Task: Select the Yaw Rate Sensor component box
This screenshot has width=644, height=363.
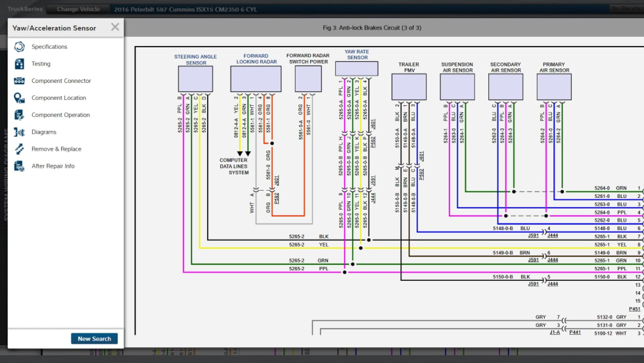Action: [356, 68]
